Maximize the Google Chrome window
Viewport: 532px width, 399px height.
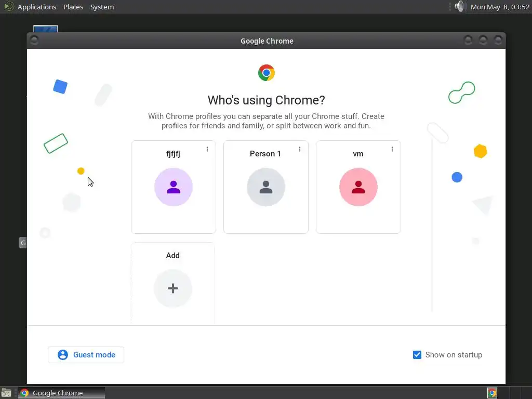coord(483,41)
